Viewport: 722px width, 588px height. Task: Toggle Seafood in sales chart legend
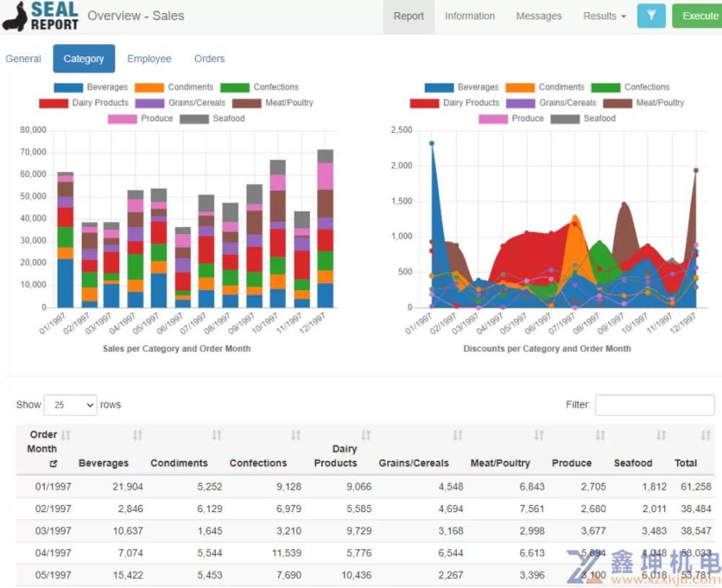tap(212, 118)
